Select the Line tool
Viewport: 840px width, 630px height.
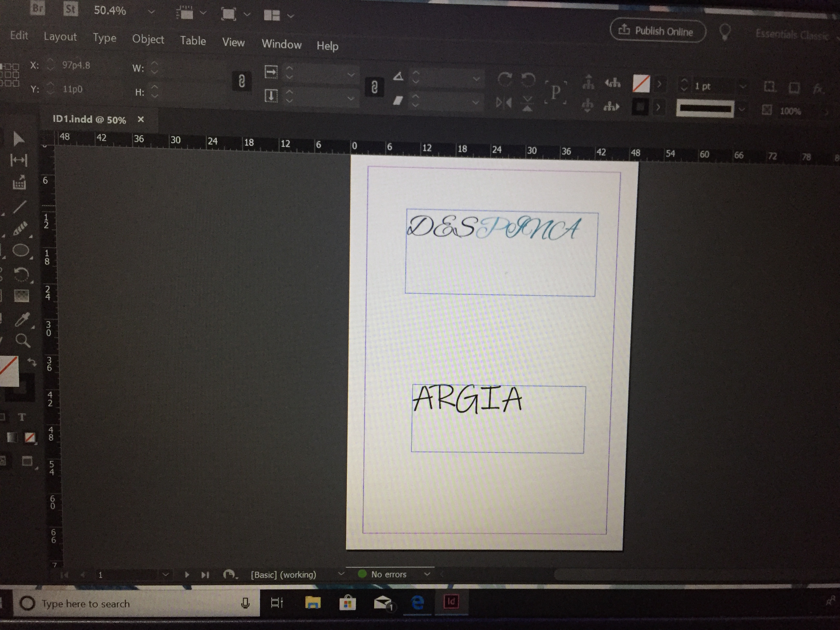[20, 207]
